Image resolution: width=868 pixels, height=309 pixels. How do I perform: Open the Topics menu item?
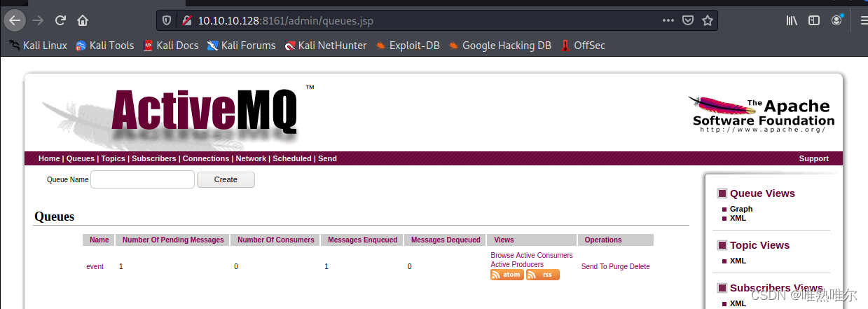(113, 158)
